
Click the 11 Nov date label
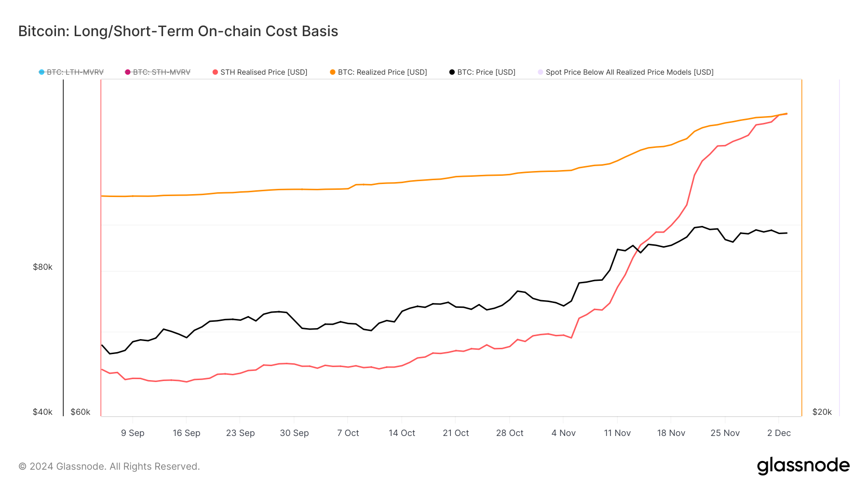pos(617,433)
